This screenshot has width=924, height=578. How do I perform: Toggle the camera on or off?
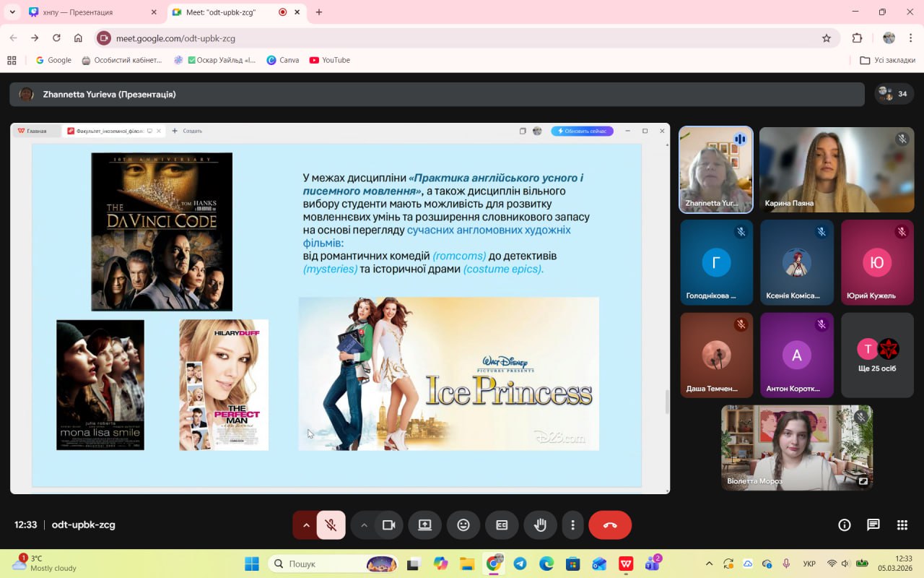(x=389, y=525)
